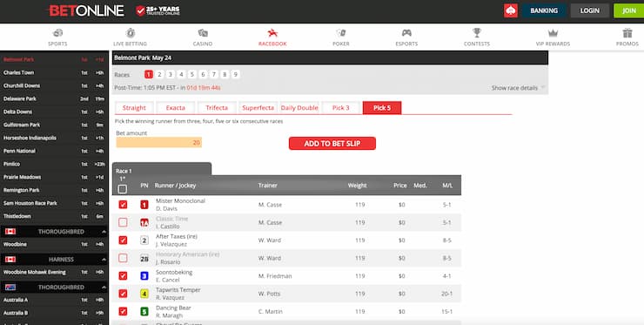Select race number 5
The height and width of the screenshot is (325, 644).
pos(191,74)
